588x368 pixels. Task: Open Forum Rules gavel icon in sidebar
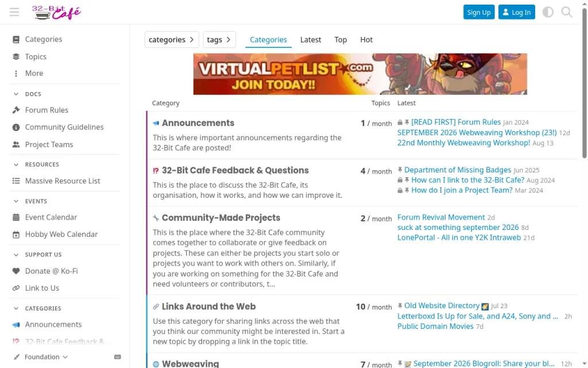[x=16, y=110]
